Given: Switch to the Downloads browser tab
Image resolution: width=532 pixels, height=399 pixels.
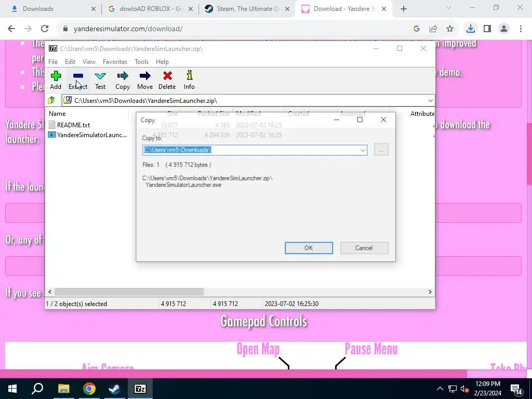Looking at the screenshot, I should 51,9.
